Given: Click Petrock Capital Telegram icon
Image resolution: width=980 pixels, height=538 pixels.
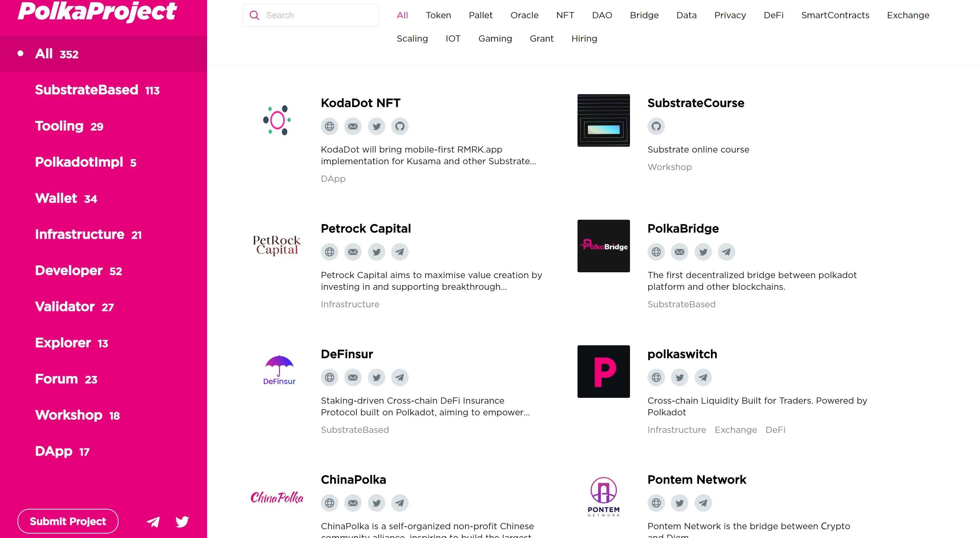Looking at the screenshot, I should [400, 252].
